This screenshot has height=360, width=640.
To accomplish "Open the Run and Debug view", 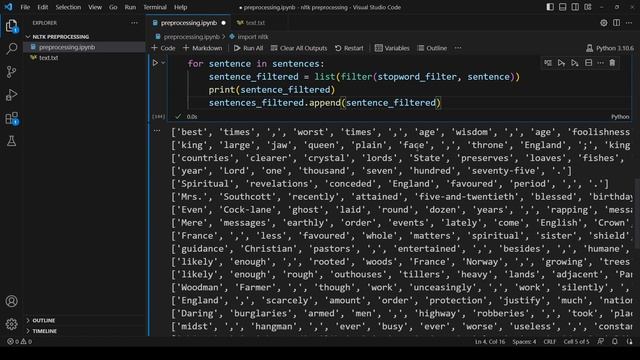I will [11, 95].
